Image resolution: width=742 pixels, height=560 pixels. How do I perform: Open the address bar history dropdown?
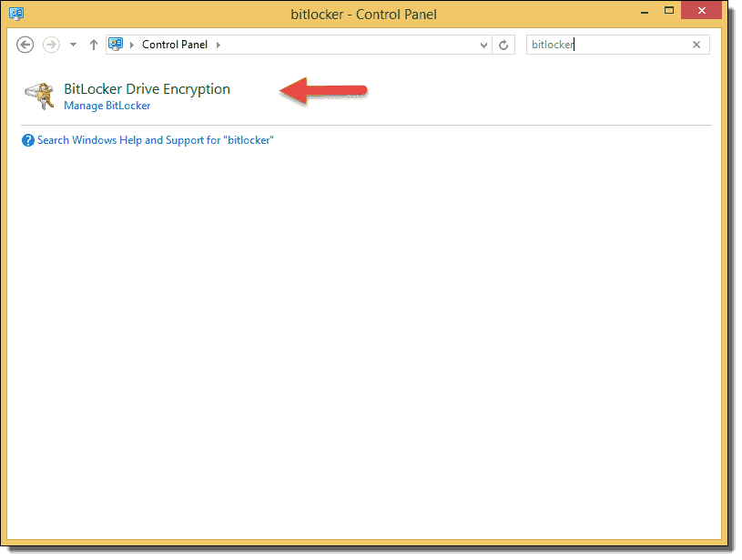483,44
